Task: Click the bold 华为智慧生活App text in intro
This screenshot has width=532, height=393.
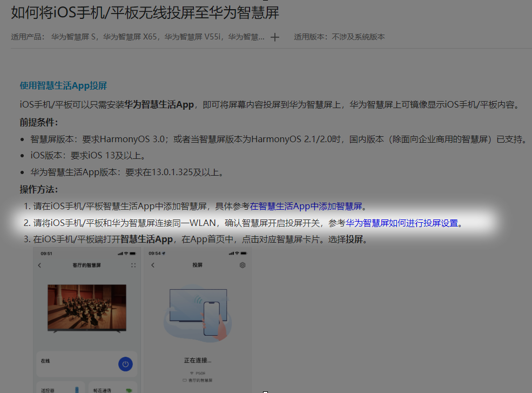Action: pos(159,105)
